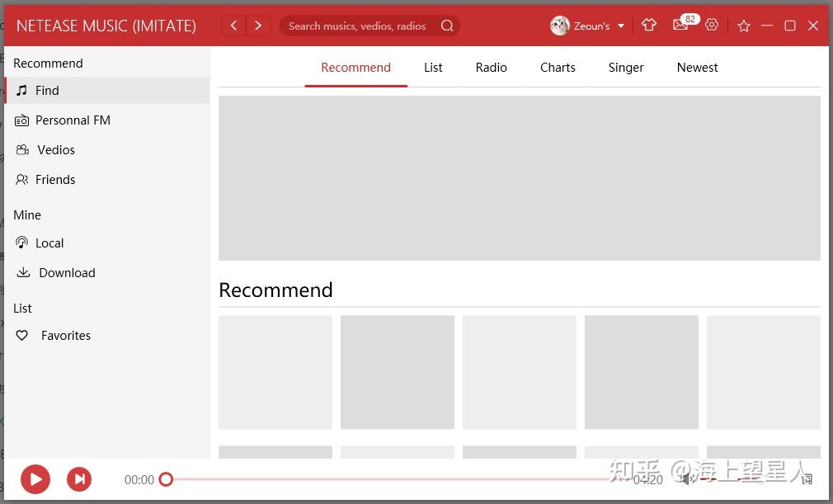The height and width of the screenshot is (504, 833).
Task: Toggle mute with the speaker icon
Action: [688, 478]
